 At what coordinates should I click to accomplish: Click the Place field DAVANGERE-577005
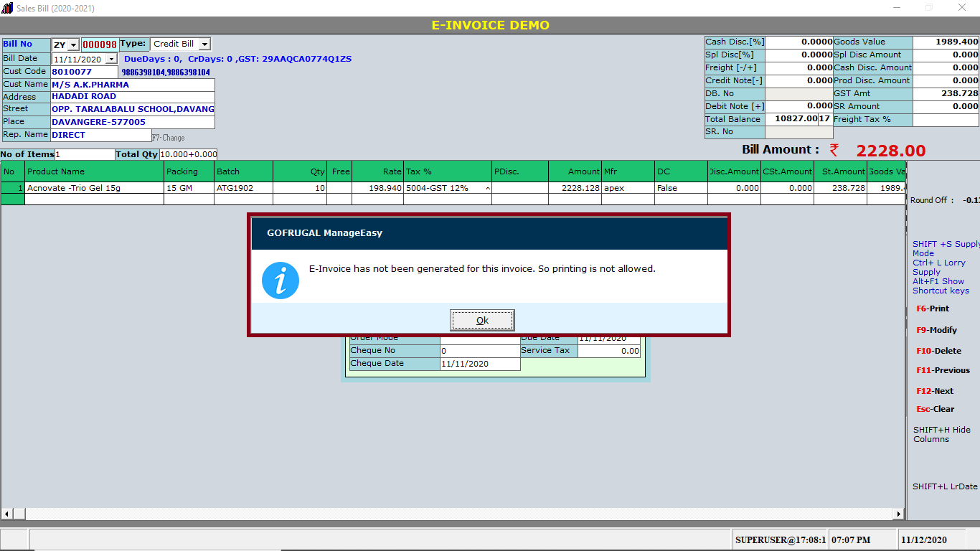(133, 122)
